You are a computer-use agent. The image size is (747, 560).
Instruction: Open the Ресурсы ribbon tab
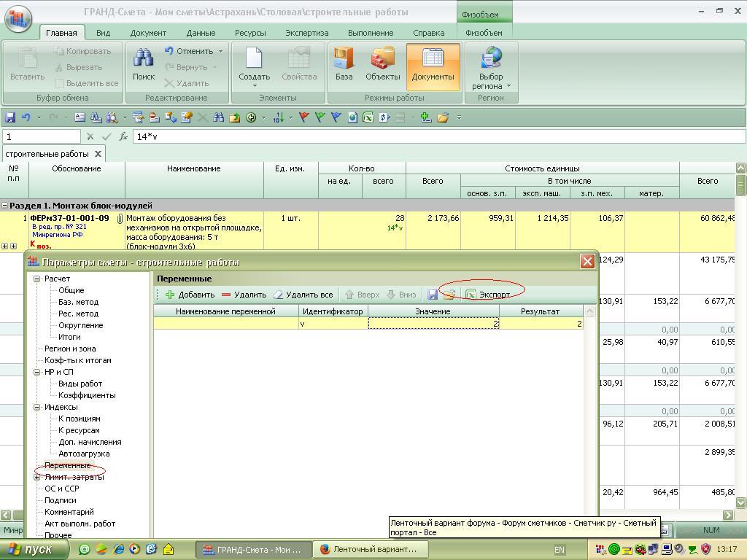click(x=250, y=33)
